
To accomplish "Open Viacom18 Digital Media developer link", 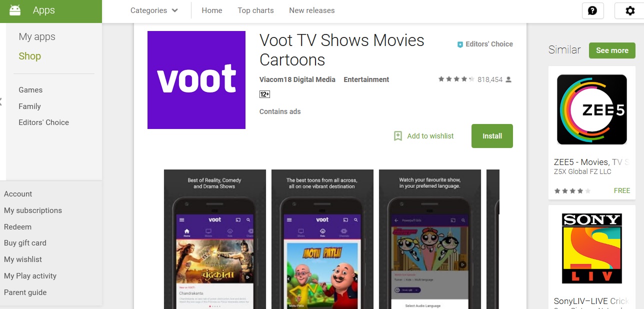I will pyautogui.click(x=297, y=79).
